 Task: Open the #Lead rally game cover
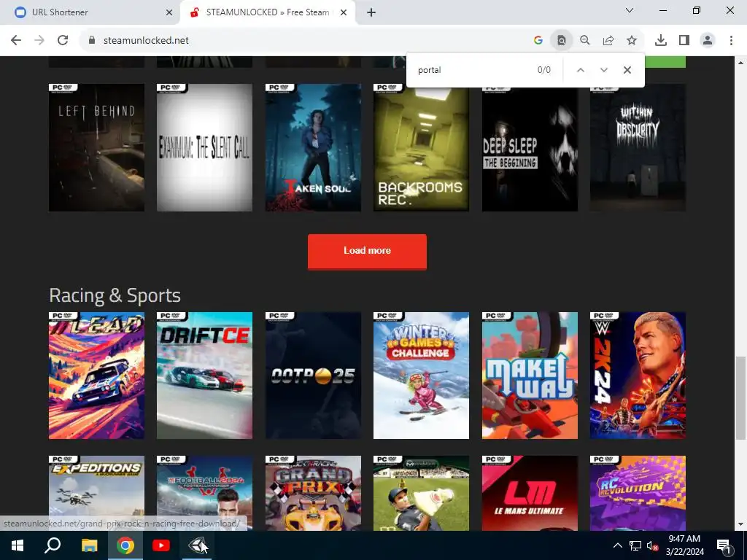coord(97,376)
